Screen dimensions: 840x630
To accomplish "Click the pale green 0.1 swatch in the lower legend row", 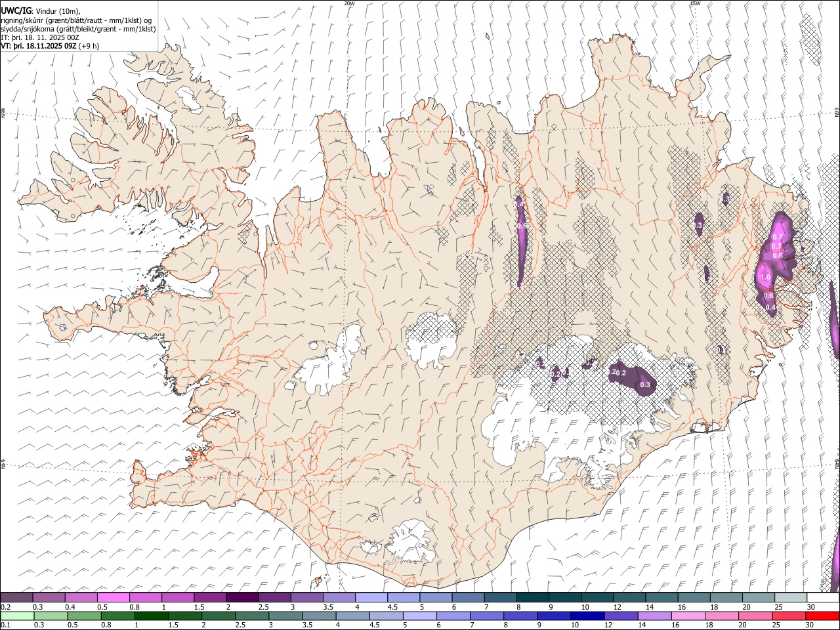I will point(16,616).
